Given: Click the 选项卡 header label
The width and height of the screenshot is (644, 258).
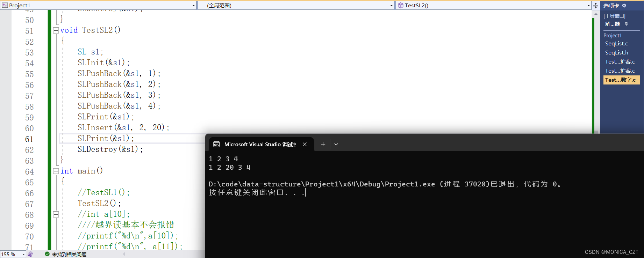Looking at the screenshot, I should coord(611,6).
